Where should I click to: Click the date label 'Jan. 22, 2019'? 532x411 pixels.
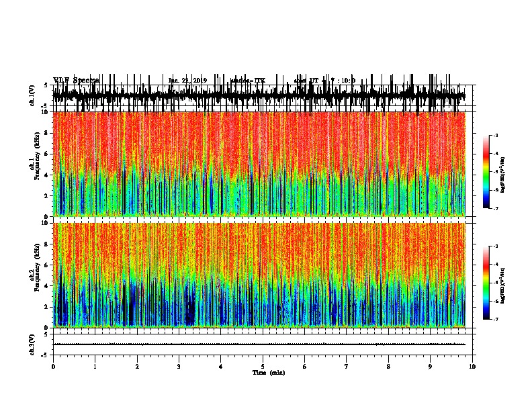click(x=187, y=81)
